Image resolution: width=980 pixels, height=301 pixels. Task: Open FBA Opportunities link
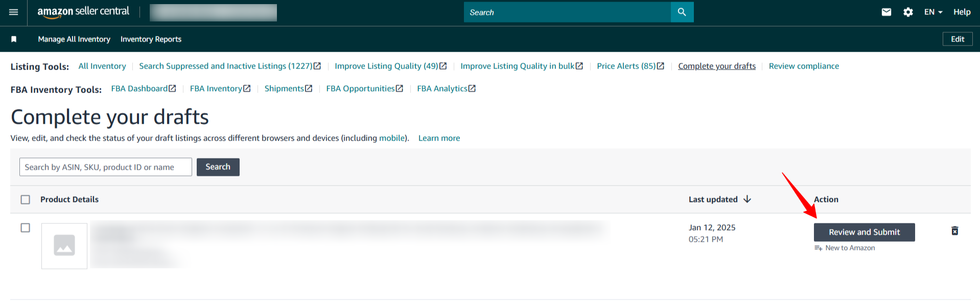tap(365, 88)
